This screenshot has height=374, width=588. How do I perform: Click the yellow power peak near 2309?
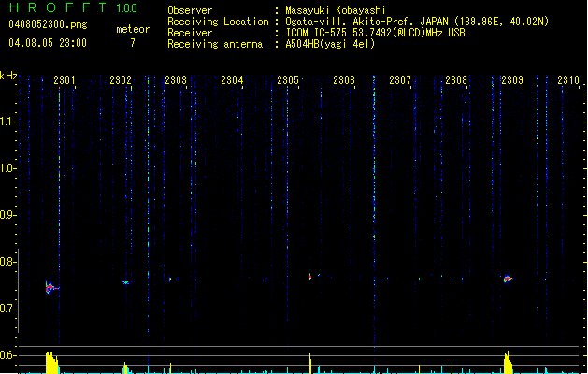(x=508, y=362)
